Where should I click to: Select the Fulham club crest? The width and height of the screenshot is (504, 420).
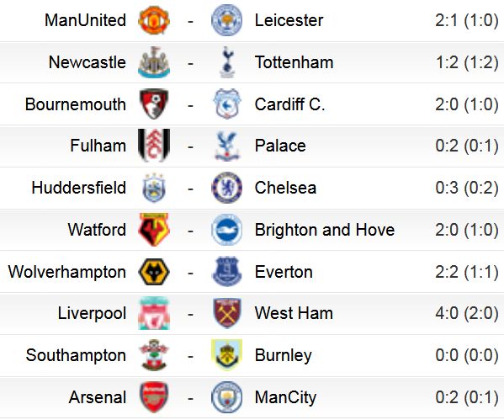coord(154,146)
